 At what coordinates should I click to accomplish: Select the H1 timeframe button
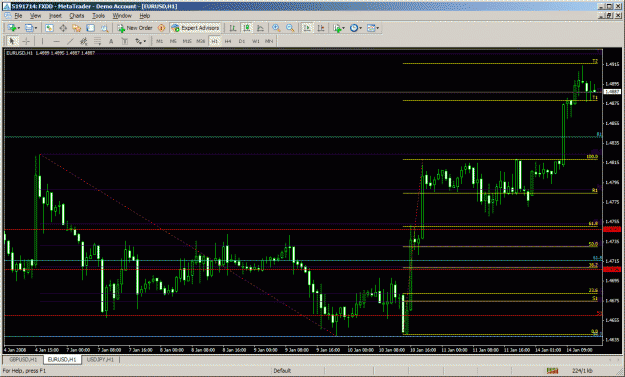pyautogui.click(x=214, y=41)
